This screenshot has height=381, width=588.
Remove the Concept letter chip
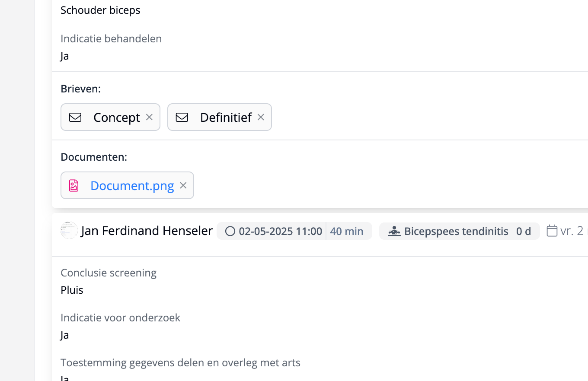click(x=149, y=117)
